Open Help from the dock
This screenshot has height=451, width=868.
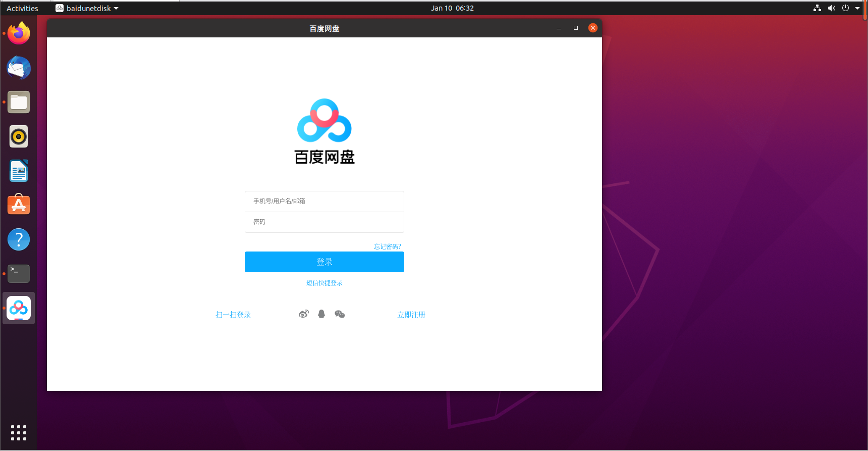click(x=19, y=239)
